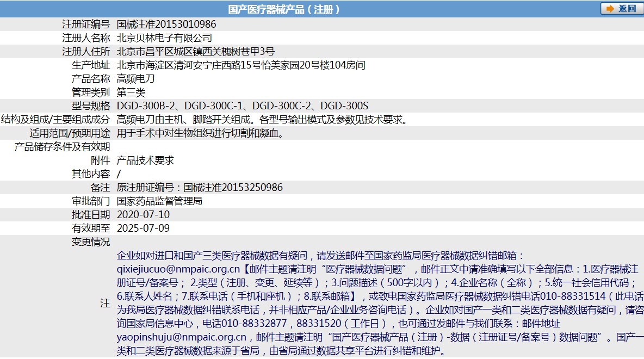Screen dimensions: 644x359
Task: Click expiry date 2025-07-09
Action: coord(144,228)
